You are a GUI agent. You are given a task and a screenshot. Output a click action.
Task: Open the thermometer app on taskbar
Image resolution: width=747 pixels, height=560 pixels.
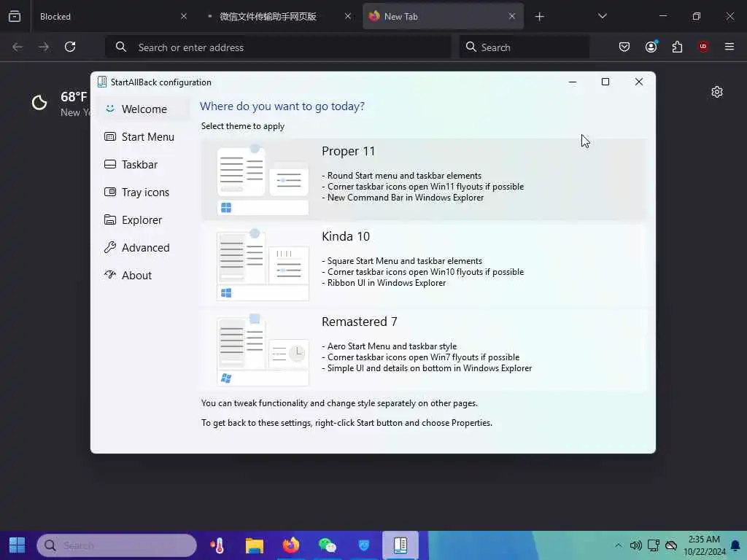pos(217,545)
